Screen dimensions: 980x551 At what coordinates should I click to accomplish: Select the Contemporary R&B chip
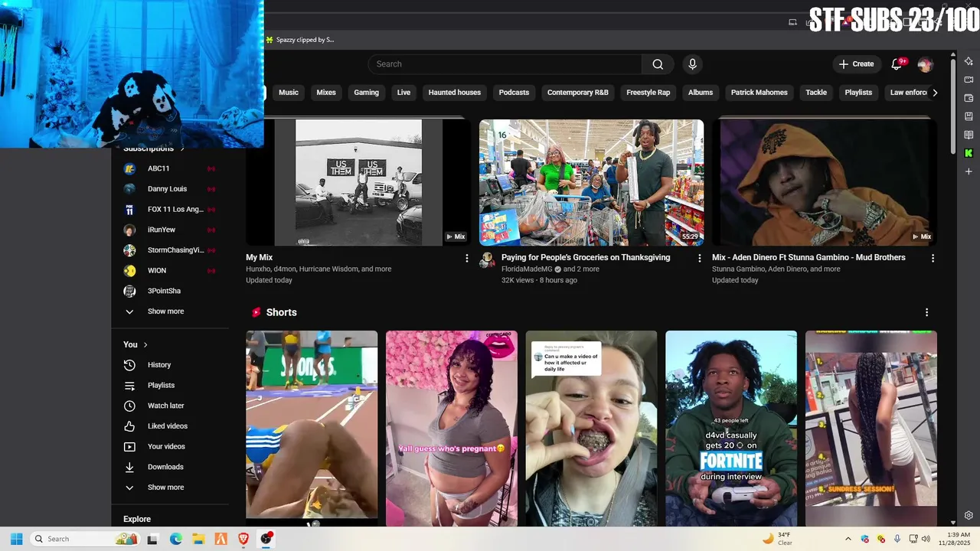pos(578,93)
